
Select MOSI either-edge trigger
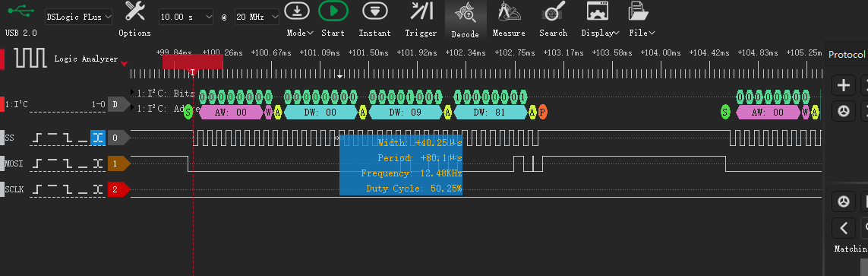98,163
